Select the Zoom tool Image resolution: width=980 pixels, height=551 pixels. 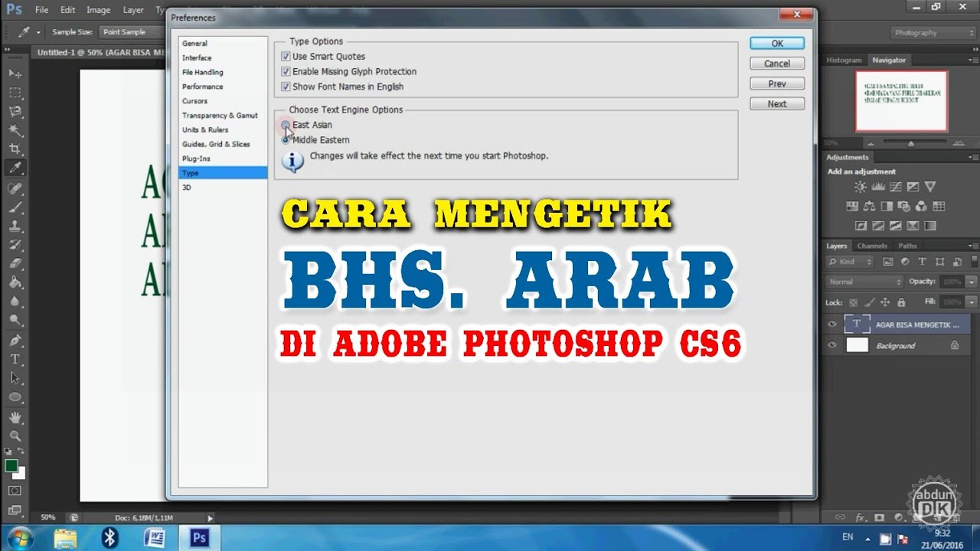tap(15, 436)
